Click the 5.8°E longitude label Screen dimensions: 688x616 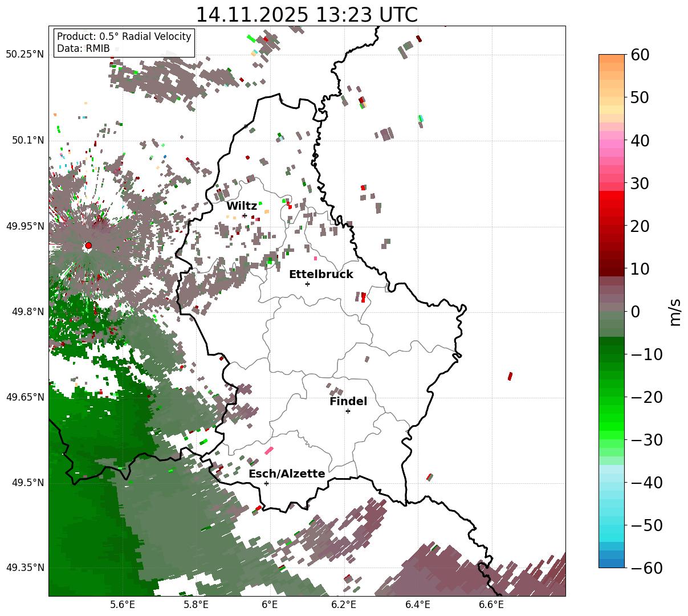click(197, 605)
